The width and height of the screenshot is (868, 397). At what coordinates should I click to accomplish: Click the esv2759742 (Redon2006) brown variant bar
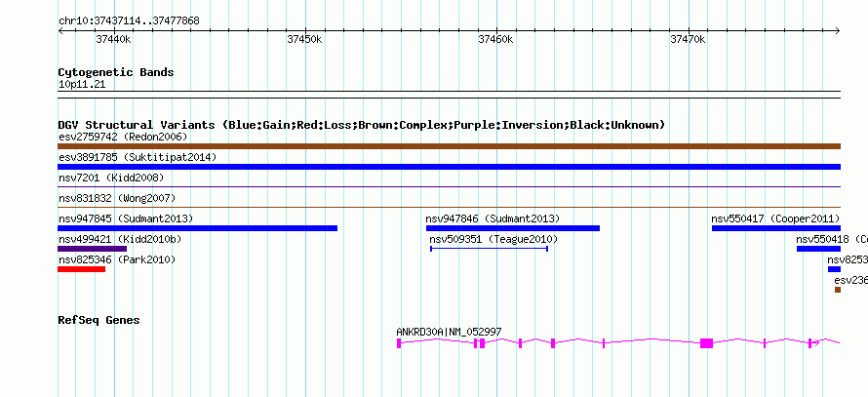click(x=449, y=146)
